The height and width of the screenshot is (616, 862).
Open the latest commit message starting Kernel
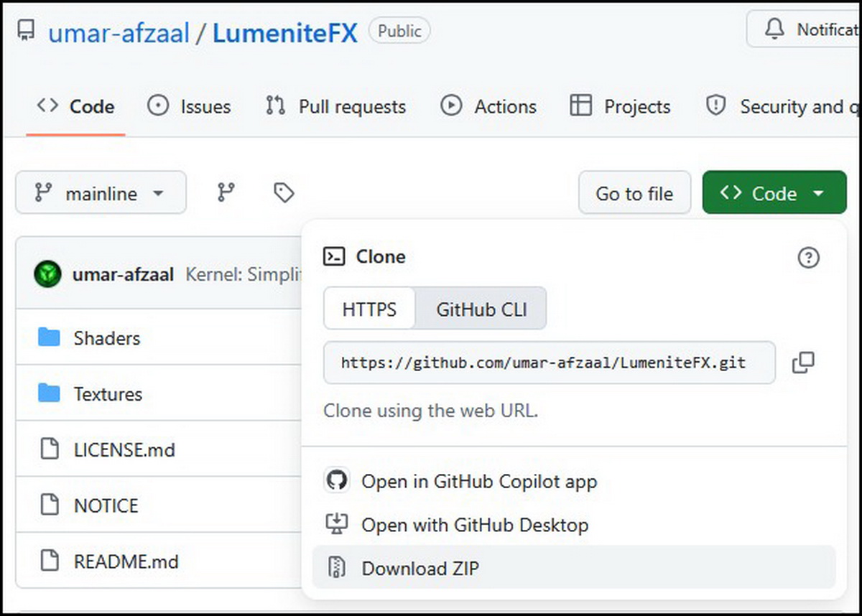point(243,274)
